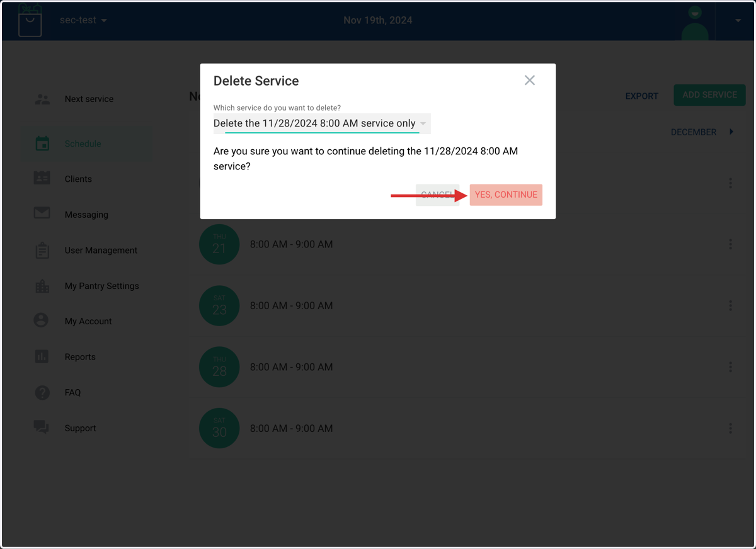Open the 'Which service to delete' dropdown
Screen dimensions: 756x549
321,123
